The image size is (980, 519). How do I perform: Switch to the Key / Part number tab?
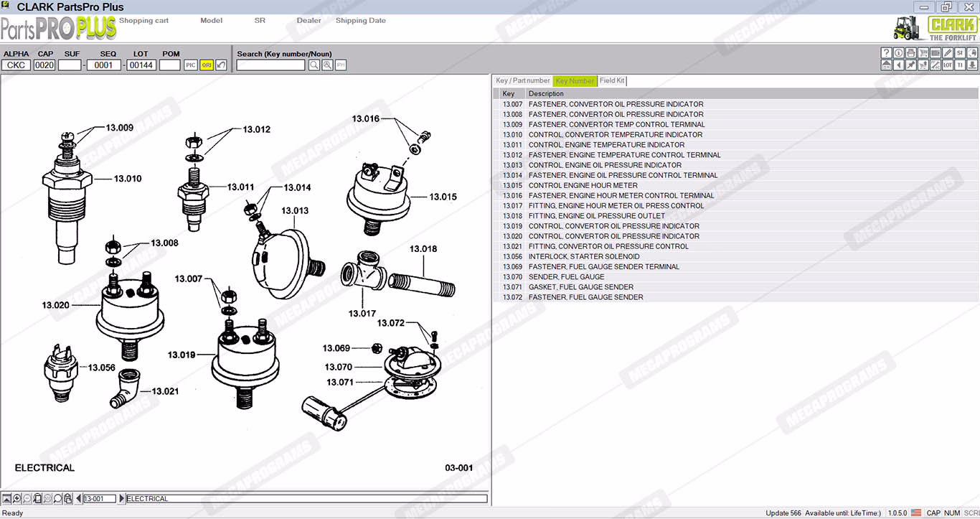click(x=523, y=81)
